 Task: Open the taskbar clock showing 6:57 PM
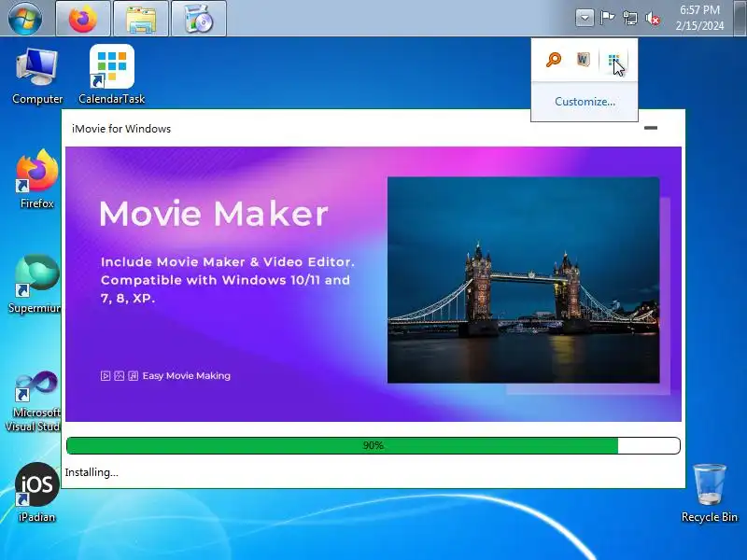(x=699, y=18)
